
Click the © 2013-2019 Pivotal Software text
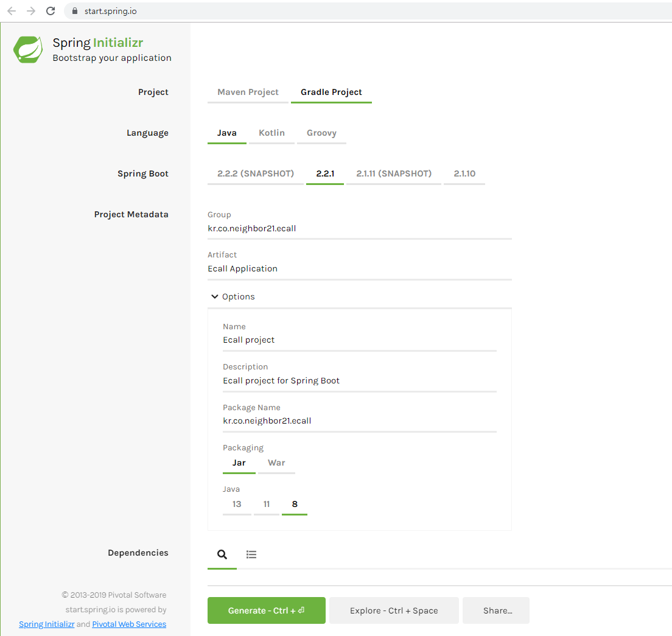(114, 595)
